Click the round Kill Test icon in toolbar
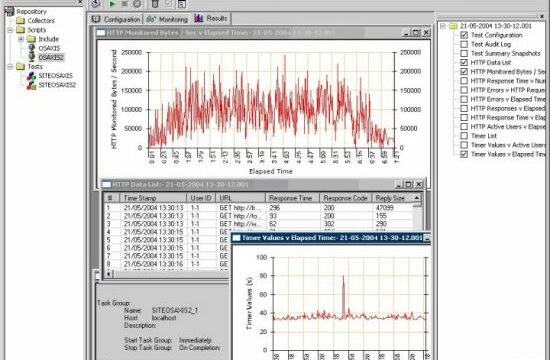The height and width of the screenshot is (360, 550). point(137,4)
